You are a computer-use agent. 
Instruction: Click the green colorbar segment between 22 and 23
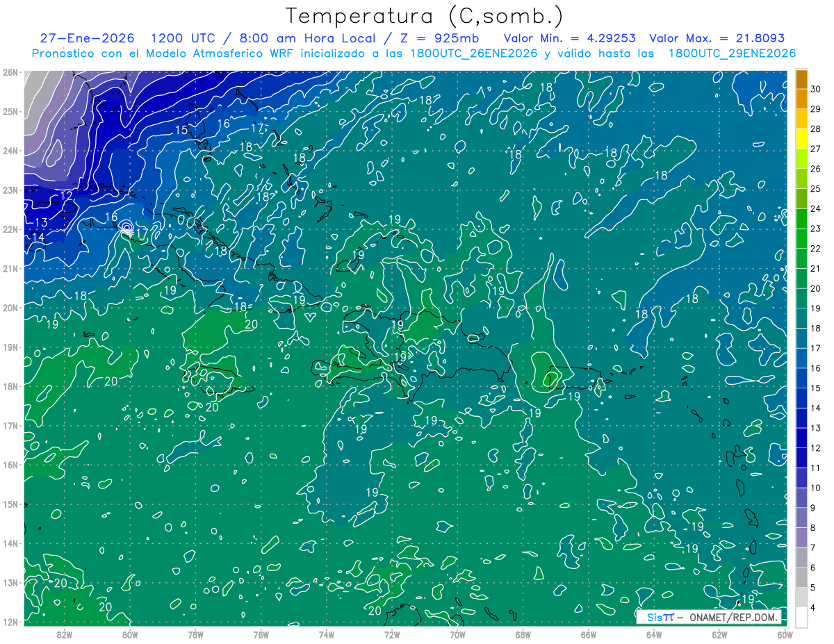(x=801, y=238)
